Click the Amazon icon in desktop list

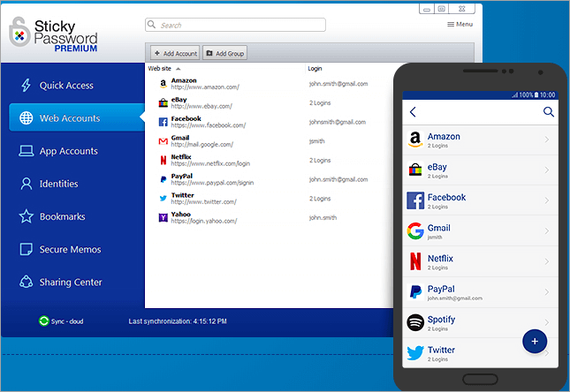click(163, 84)
